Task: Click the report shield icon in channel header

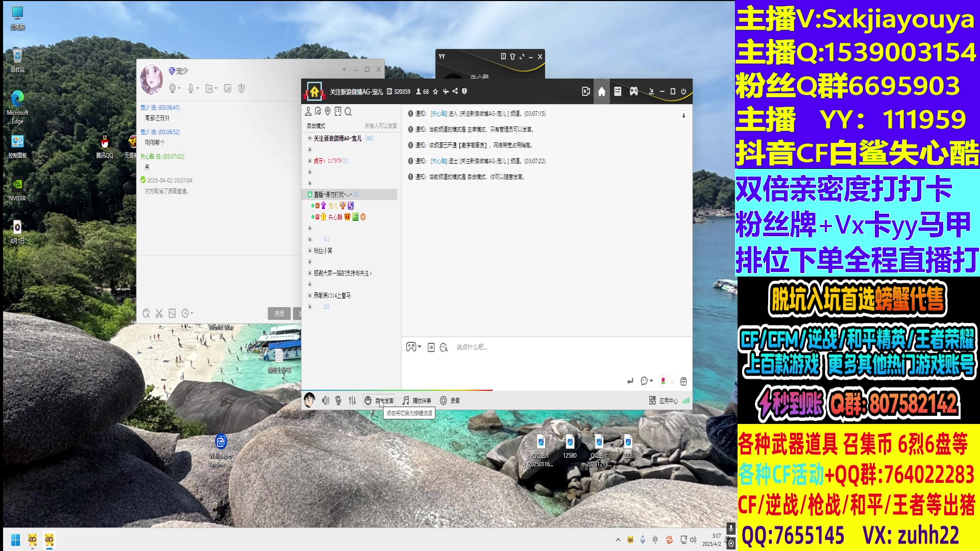Action: tap(464, 92)
